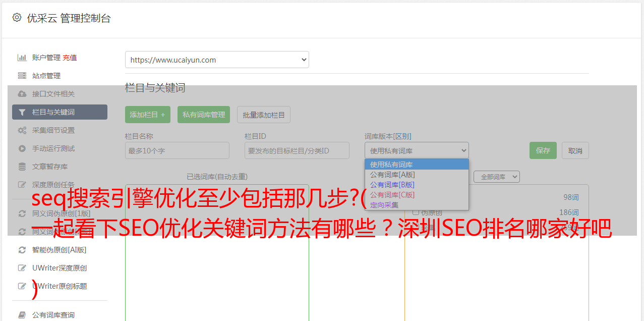644x321 pixels.
Task: Click the bar chart icon for 账户管理
Action: (22, 58)
